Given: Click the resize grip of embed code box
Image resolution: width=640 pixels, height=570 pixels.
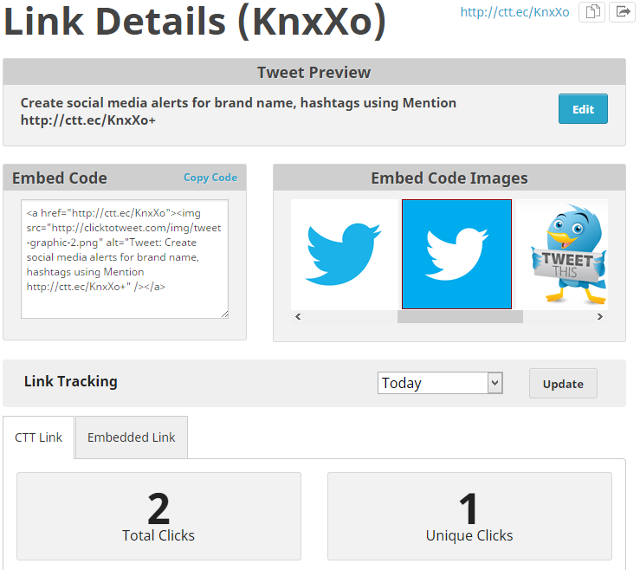Looking at the screenshot, I should (225, 314).
